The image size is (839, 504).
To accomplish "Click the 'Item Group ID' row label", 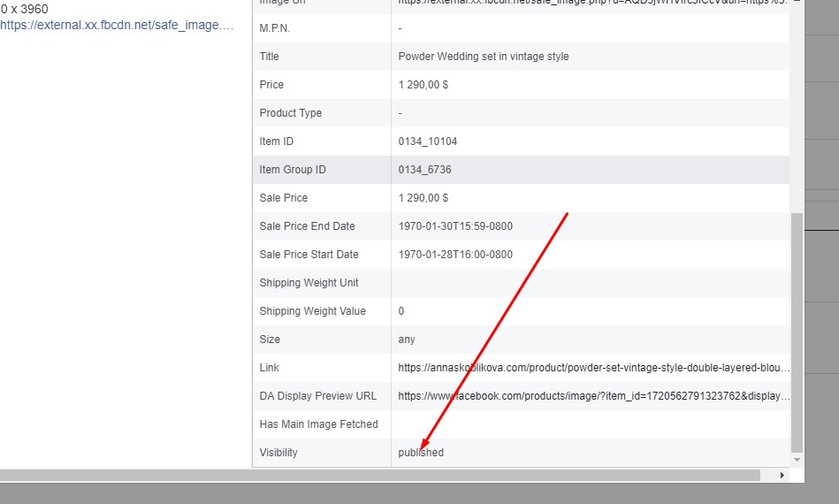I will point(293,170).
